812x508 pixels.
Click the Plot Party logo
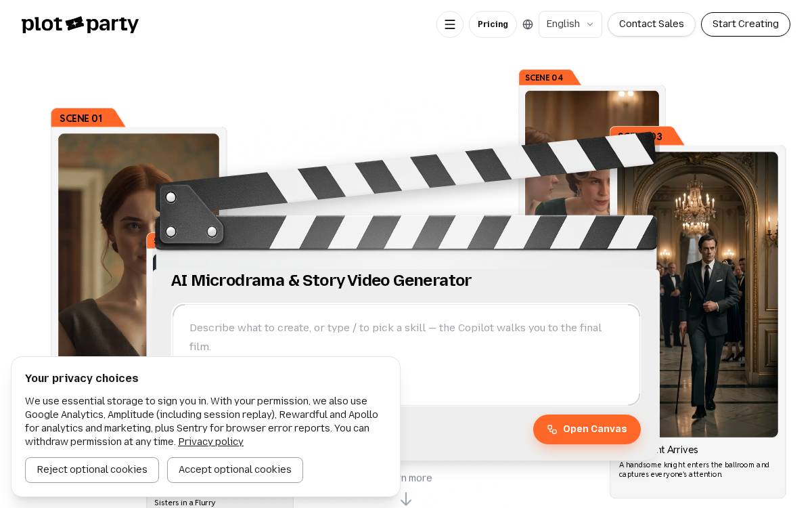[x=80, y=24]
